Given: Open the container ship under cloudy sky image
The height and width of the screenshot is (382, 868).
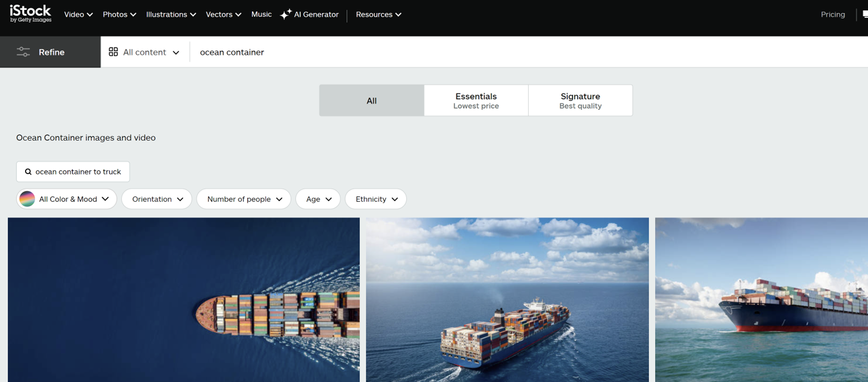Looking at the screenshot, I should (x=507, y=300).
